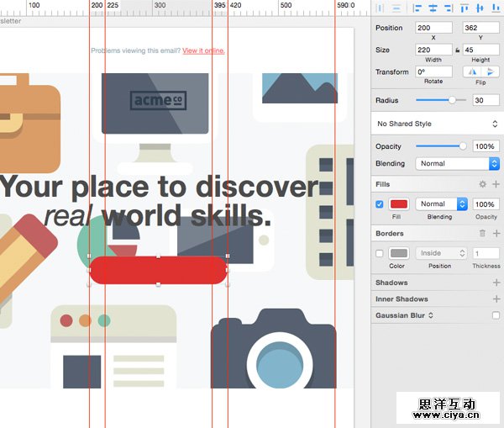This screenshot has height=428, width=504.
Task: Click the Borders trash icon
Action: click(482, 234)
